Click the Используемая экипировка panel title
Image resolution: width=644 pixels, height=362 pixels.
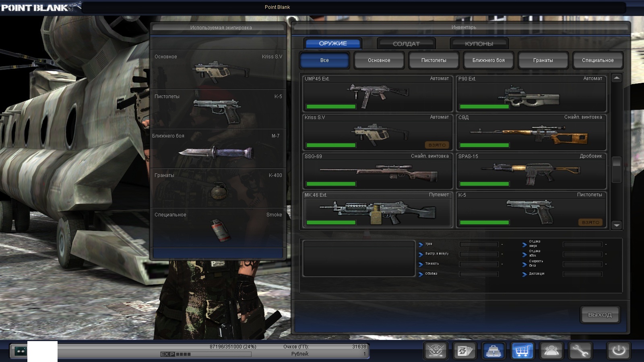tap(221, 28)
